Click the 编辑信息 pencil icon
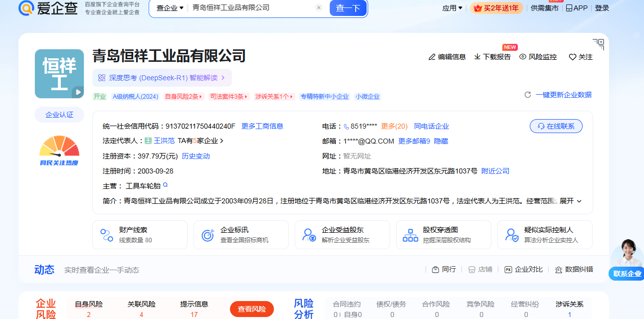This screenshot has width=644, height=319. (432, 57)
